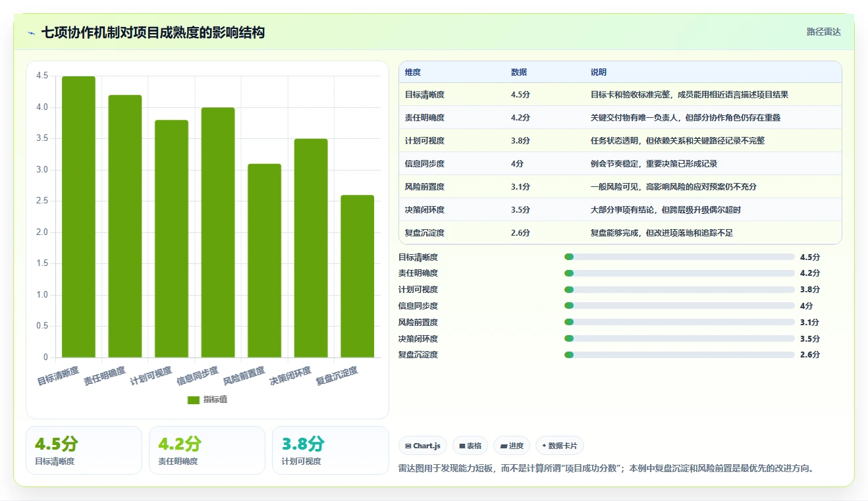Image resolution: width=868 pixels, height=501 pixels.
Task: Click 信息同步度 table row cell
Action: pyautogui.click(x=425, y=164)
